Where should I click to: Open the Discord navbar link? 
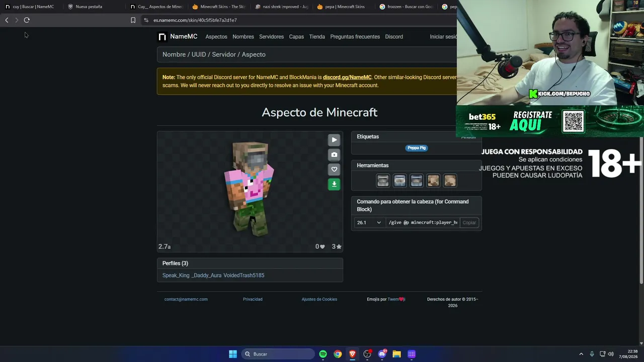tap(394, 37)
